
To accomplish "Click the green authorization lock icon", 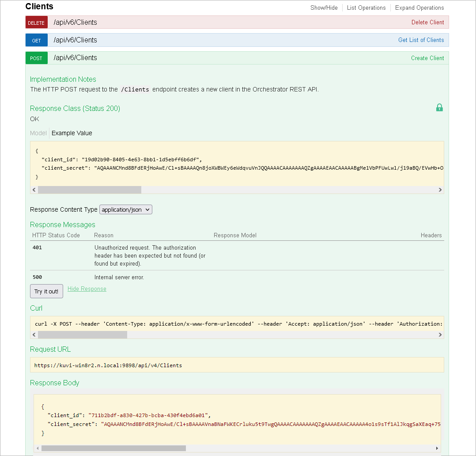I will 439,107.
